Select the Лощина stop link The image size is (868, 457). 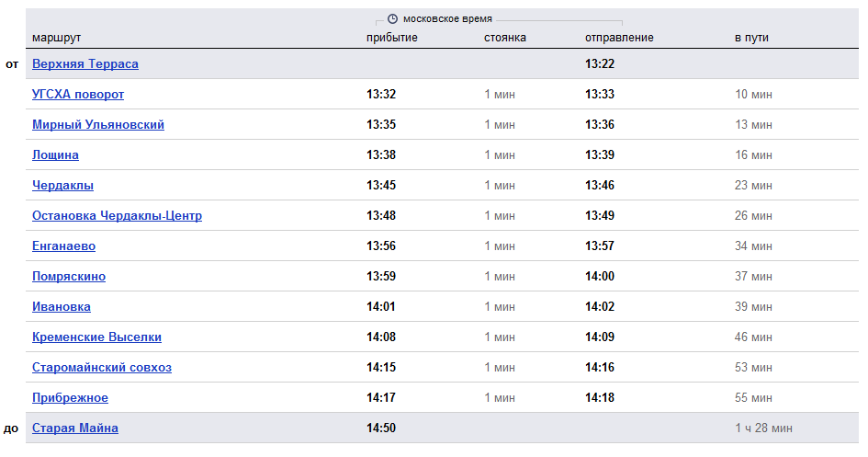pyautogui.click(x=55, y=155)
